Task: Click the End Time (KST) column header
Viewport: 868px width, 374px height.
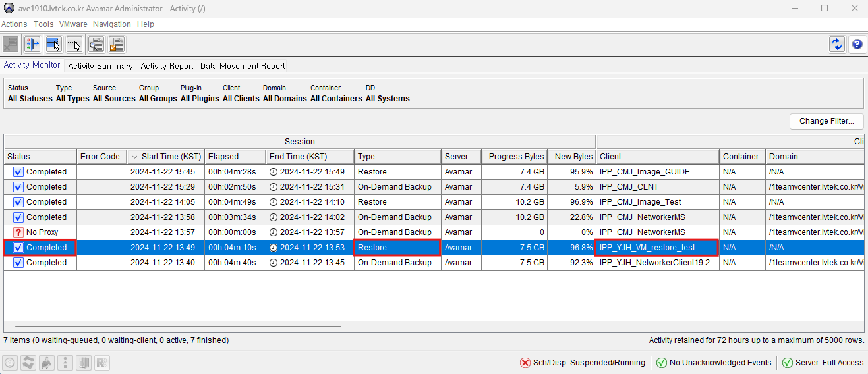Action: pos(310,157)
